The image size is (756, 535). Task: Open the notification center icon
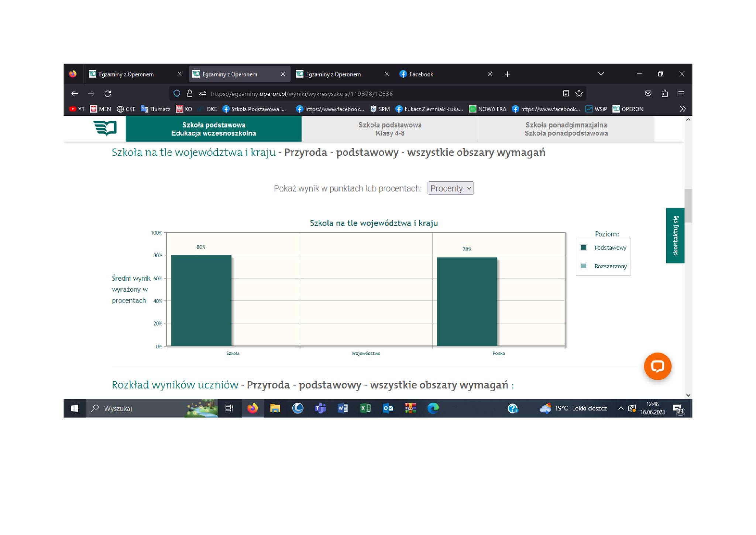[x=678, y=409]
